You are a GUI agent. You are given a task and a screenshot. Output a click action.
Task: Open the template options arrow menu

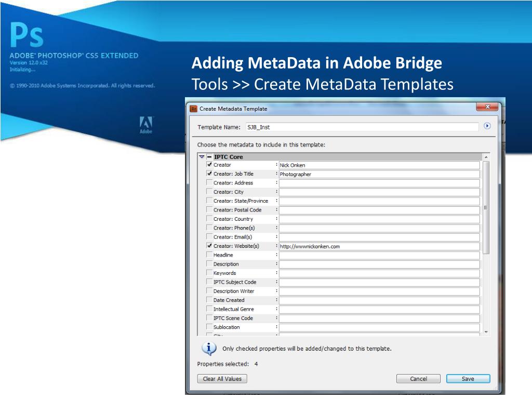(487, 126)
